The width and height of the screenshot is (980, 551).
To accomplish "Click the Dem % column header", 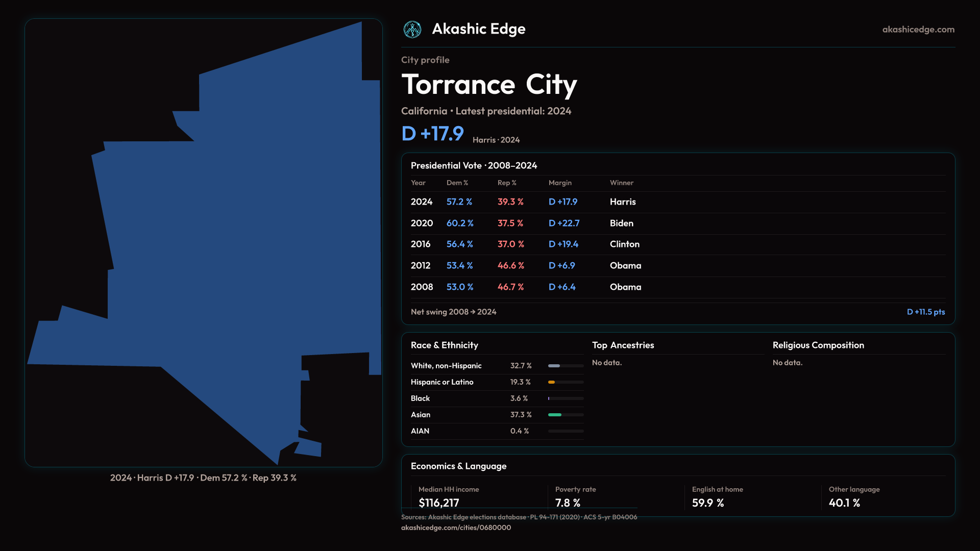I will pos(457,183).
